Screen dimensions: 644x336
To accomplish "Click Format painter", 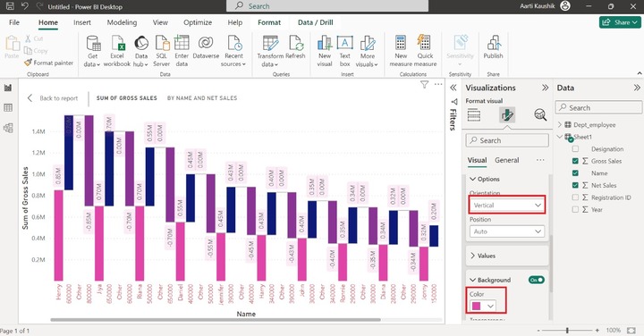I will coord(49,63).
